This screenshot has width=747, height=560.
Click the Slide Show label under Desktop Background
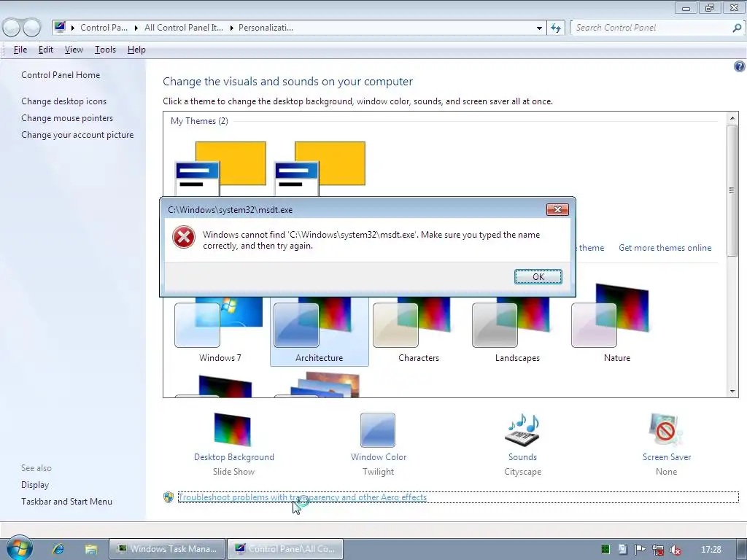point(233,472)
